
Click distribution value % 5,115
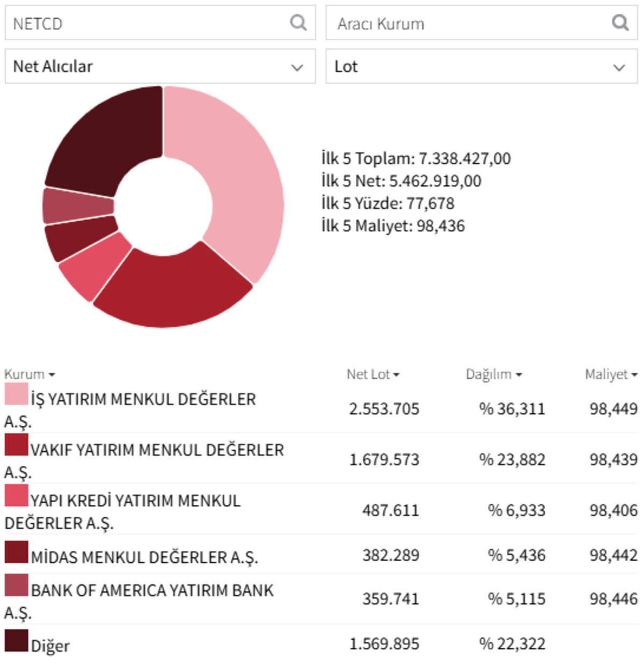(516, 599)
